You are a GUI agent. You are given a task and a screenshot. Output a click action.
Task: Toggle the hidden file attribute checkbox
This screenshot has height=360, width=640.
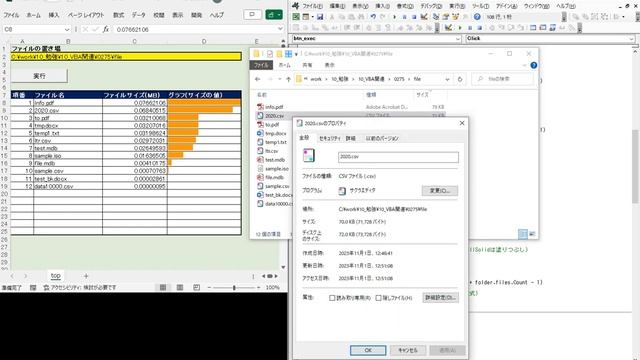click(x=378, y=298)
